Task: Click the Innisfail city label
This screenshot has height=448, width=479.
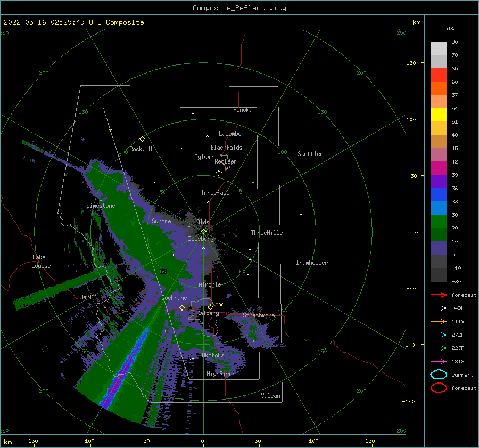Action: pos(215,193)
